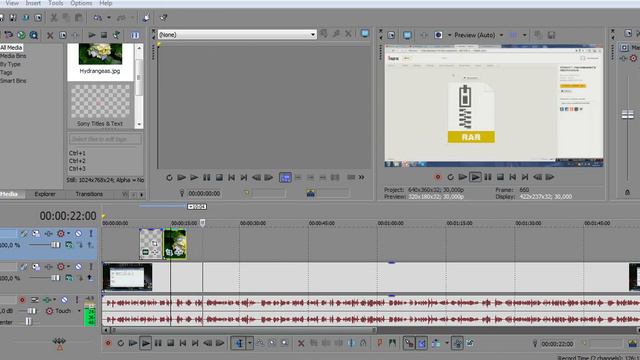This screenshot has height=360, width=640.
Task: Toggle Enable Snapping in timeline toolbar
Action: [x=408, y=343]
